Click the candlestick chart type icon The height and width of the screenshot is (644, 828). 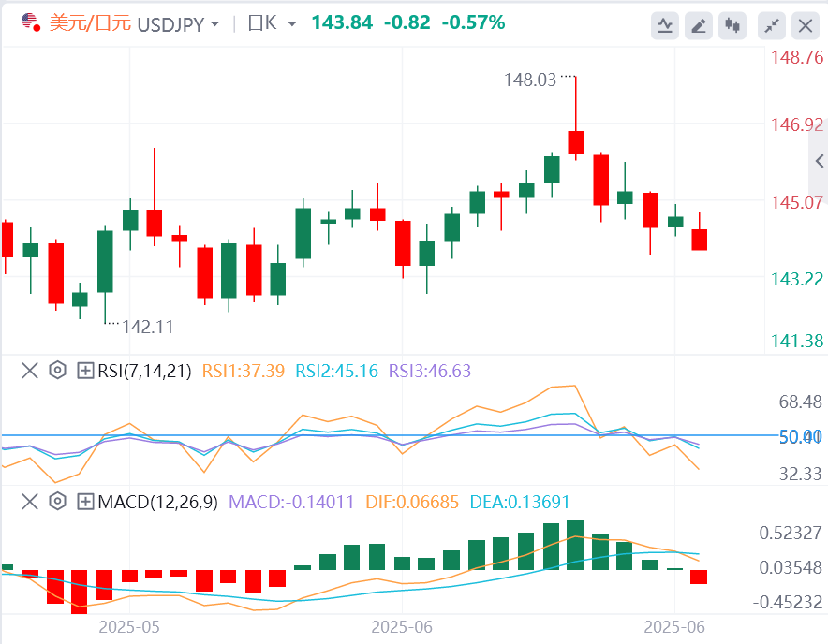(x=732, y=25)
